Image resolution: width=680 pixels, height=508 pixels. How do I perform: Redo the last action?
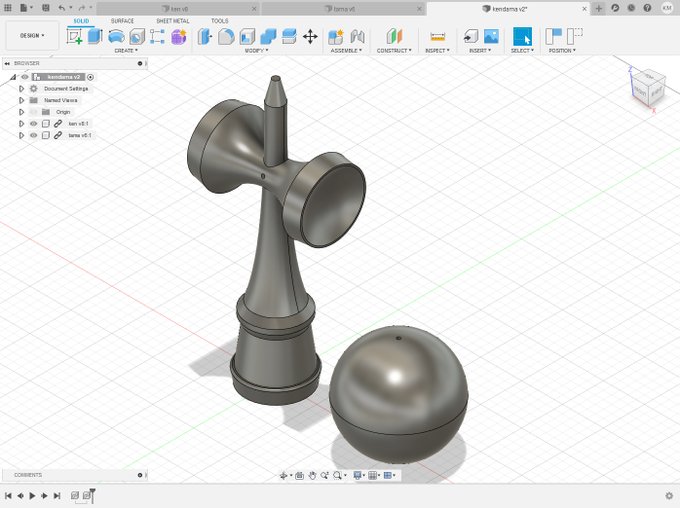pos(82,8)
